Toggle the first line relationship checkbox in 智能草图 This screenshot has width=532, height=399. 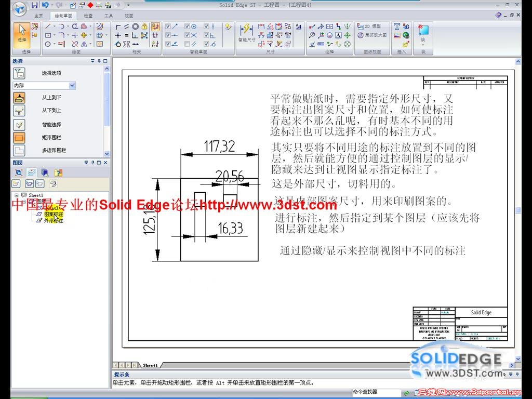(x=168, y=26)
